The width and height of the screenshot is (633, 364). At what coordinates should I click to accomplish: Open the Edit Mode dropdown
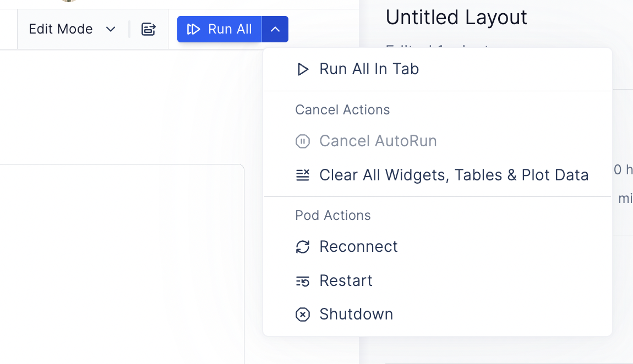(72, 29)
